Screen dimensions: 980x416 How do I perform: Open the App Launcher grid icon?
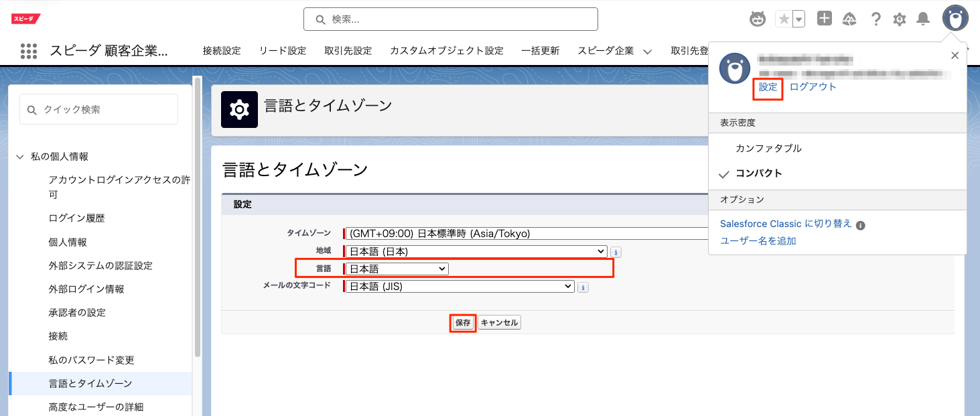pos(28,51)
